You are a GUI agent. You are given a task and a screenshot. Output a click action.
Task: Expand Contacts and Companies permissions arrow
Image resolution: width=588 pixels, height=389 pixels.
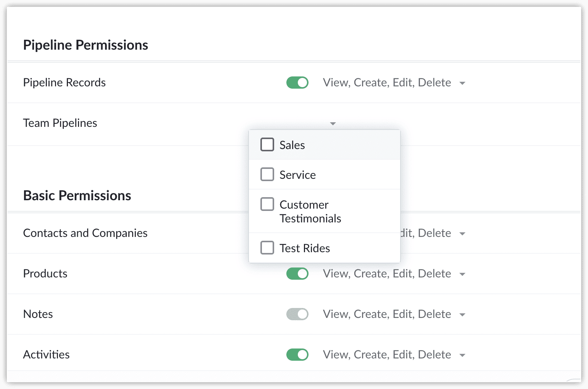click(x=462, y=234)
